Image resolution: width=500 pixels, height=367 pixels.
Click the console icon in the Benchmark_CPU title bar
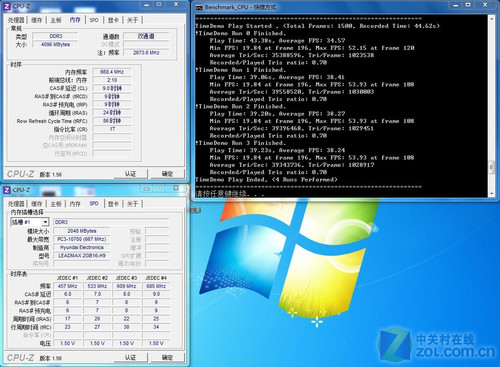tap(199, 7)
